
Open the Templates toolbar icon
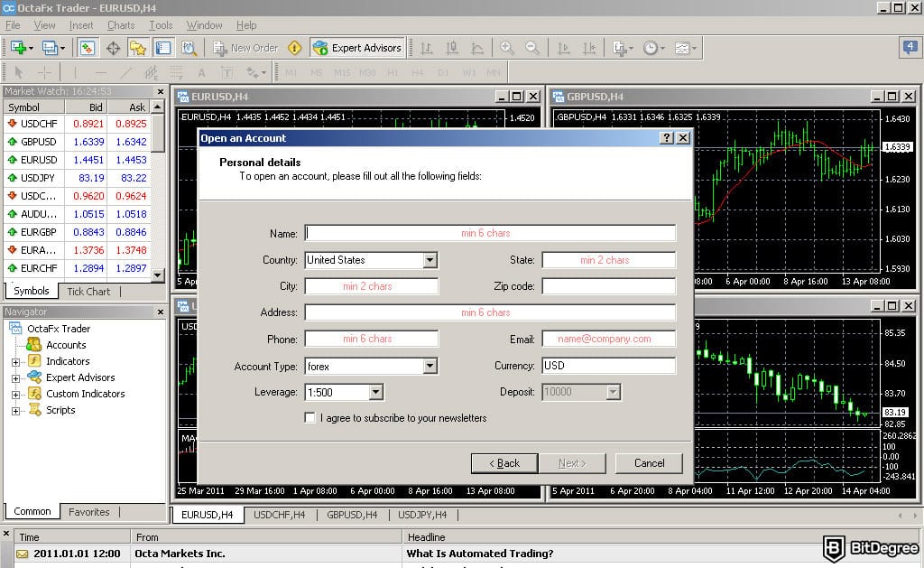pos(685,48)
